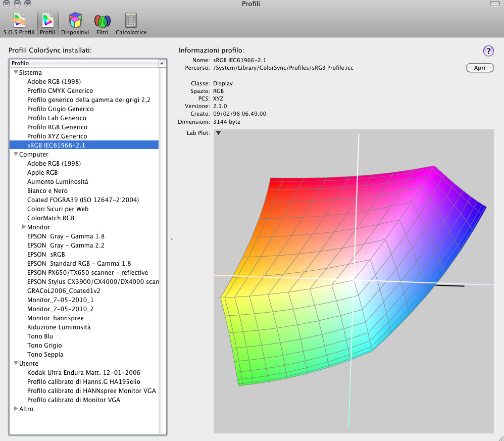Select Adobe RGB (1998) under Sistema

coord(54,82)
